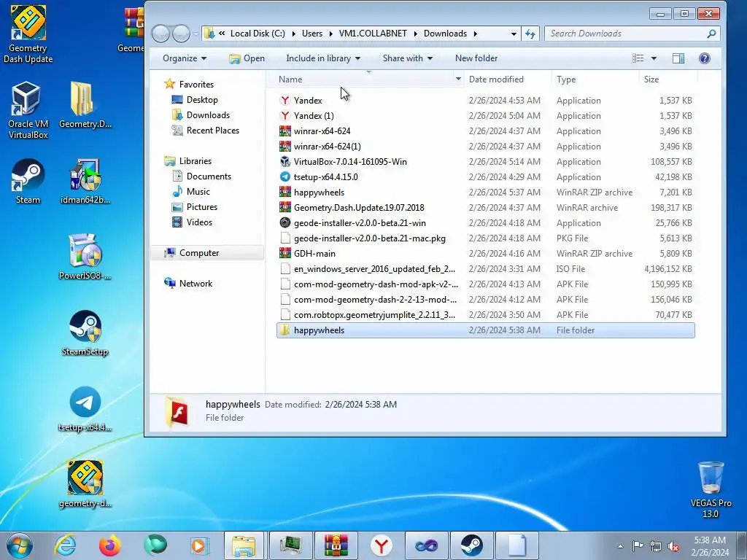Click the New folder button
The width and height of the screenshot is (747, 560).
pyautogui.click(x=476, y=58)
